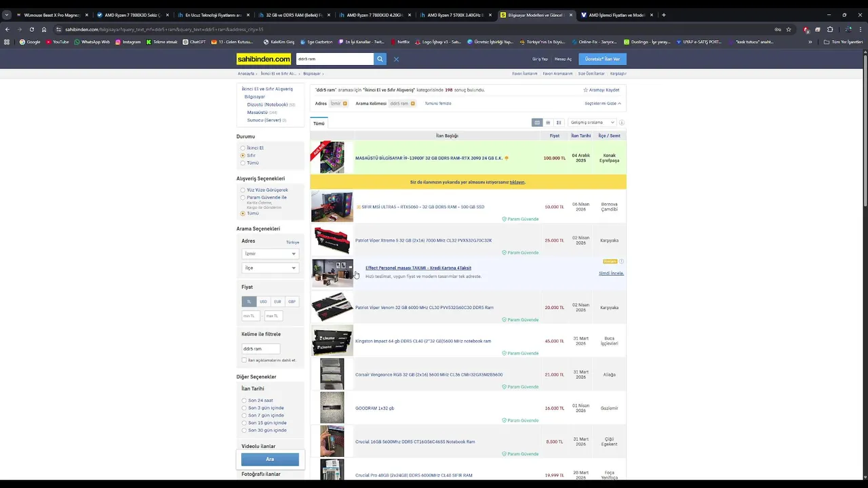This screenshot has height=488, width=868.
Task: Check İlan açıklamalarını dahil et checkbox
Action: (x=244, y=360)
